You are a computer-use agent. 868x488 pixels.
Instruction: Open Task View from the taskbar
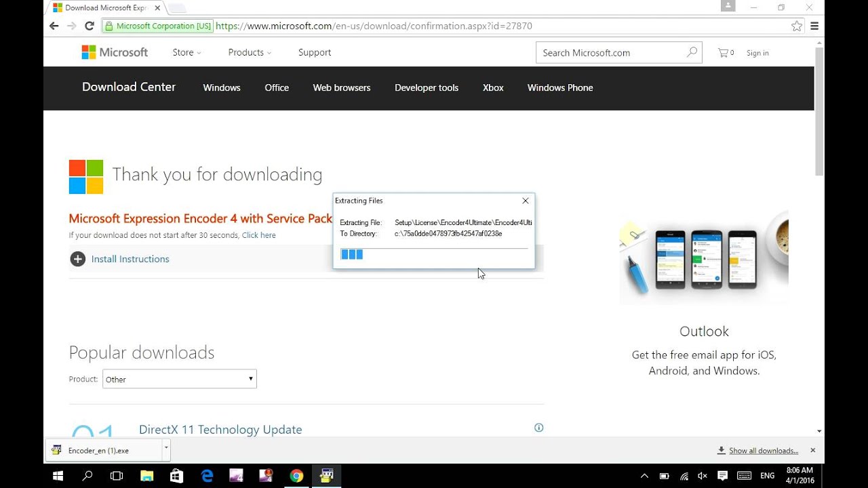click(117, 476)
